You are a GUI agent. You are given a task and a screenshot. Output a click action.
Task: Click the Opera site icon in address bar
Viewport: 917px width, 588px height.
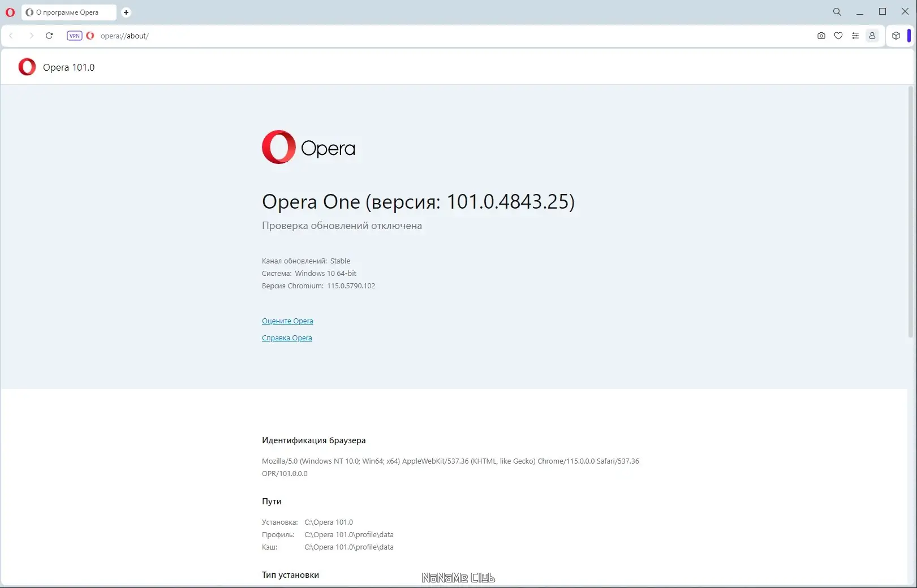90,36
